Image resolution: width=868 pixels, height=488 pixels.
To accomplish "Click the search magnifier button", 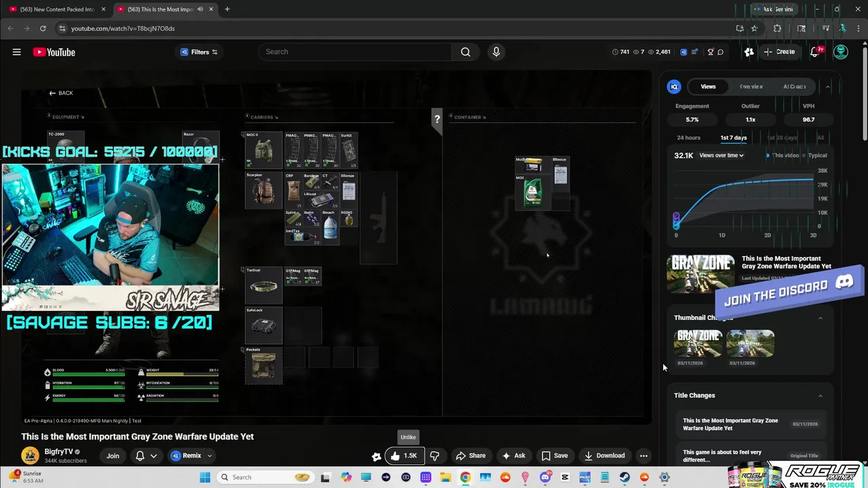I will pyautogui.click(x=465, y=52).
